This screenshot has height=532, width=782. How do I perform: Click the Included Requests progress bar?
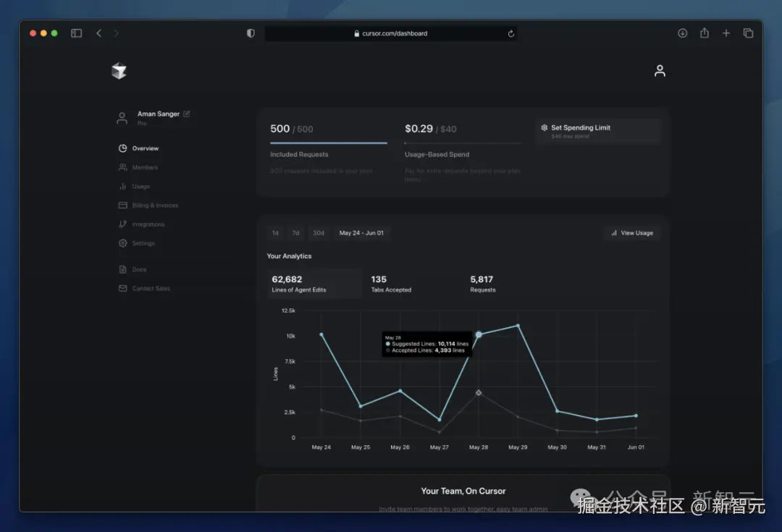(x=329, y=143)
